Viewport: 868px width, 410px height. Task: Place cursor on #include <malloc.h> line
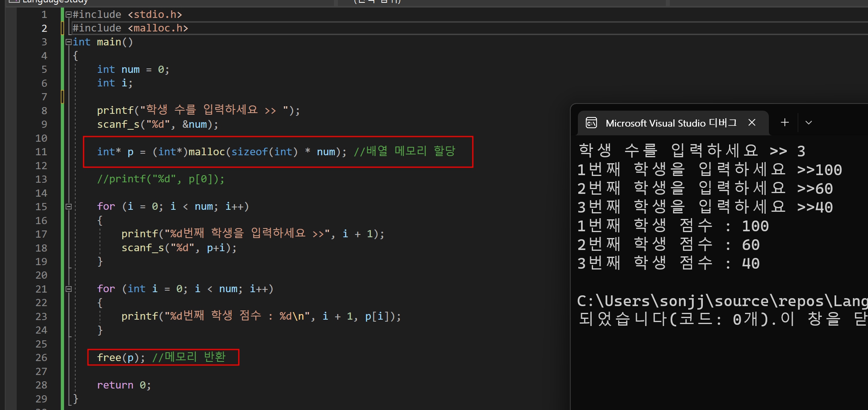tap(131, 28)
